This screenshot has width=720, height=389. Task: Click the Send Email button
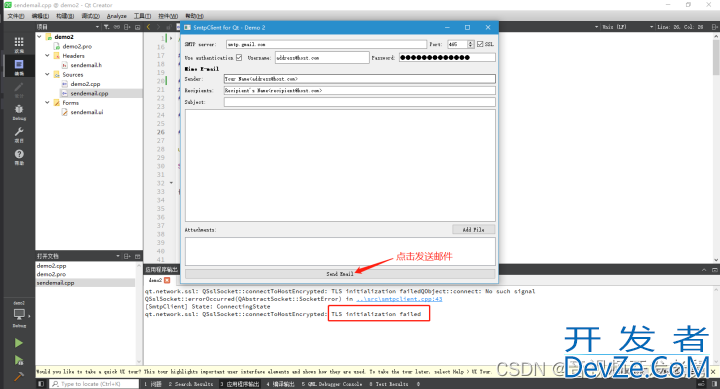point(340,274)
